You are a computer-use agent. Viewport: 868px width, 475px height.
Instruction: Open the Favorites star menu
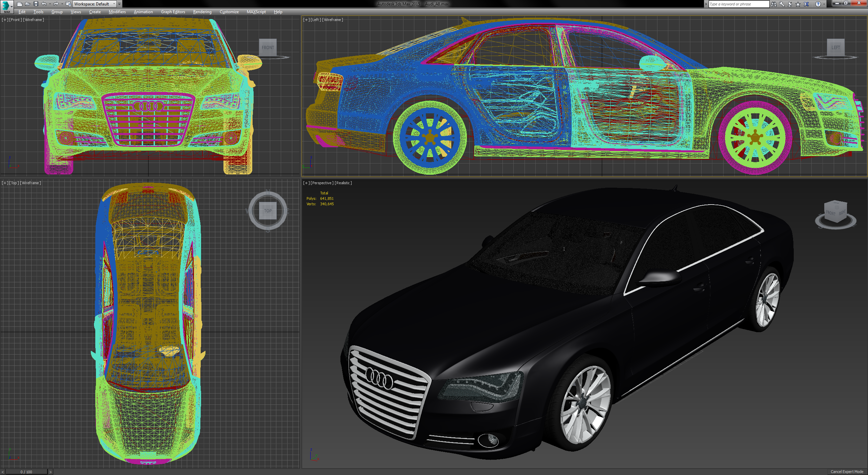pyautogui.click(x=797, y=4)
